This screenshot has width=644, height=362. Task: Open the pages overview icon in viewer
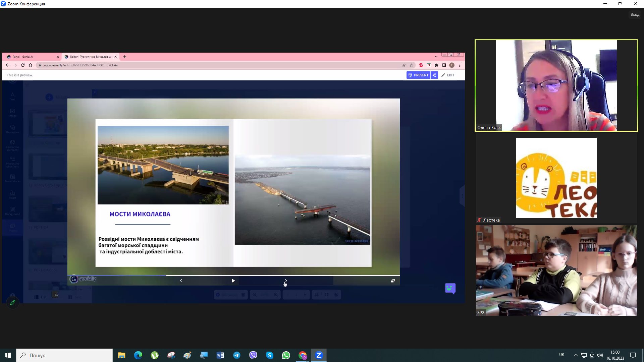tap(393, 281)
